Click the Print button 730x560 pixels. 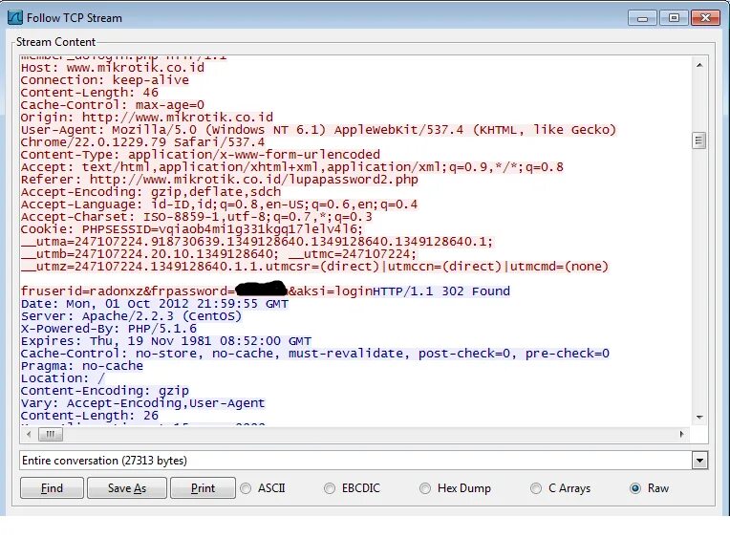coord(203,487)
